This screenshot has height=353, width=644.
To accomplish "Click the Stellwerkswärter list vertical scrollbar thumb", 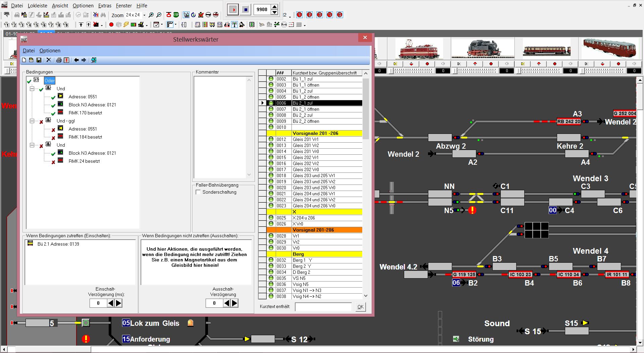I will 366,108.
